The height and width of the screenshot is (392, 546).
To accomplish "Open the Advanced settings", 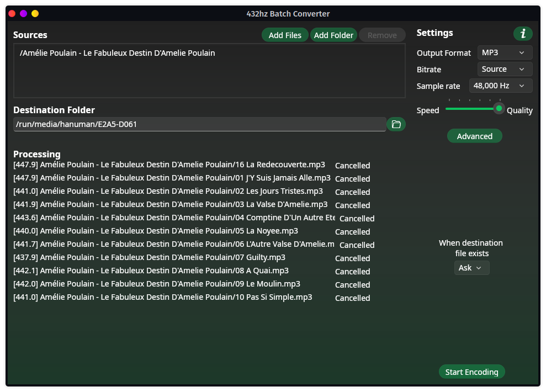I will click(474, 135).
